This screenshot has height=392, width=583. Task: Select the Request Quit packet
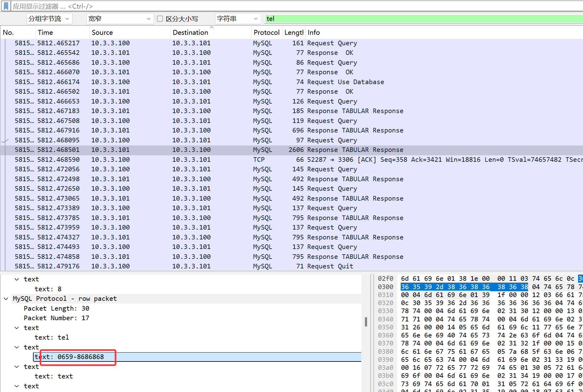pos(291,266)
